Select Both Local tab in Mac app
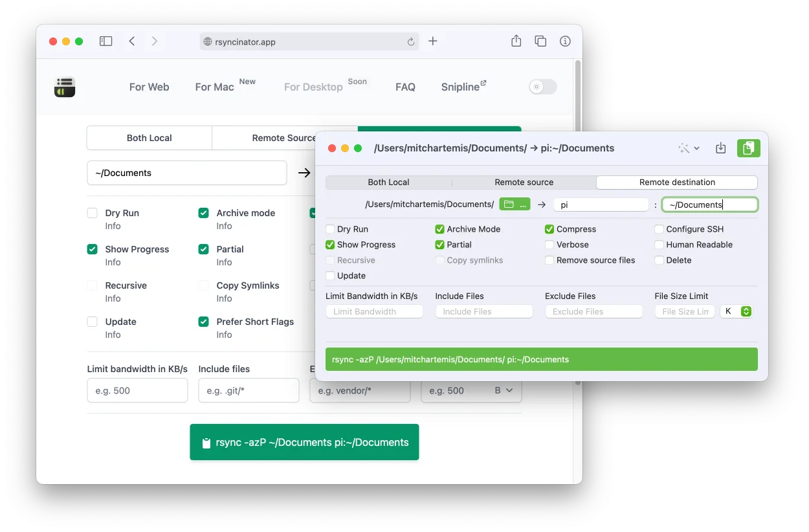Viewport: 809px width, 532px height. point(388,183)
